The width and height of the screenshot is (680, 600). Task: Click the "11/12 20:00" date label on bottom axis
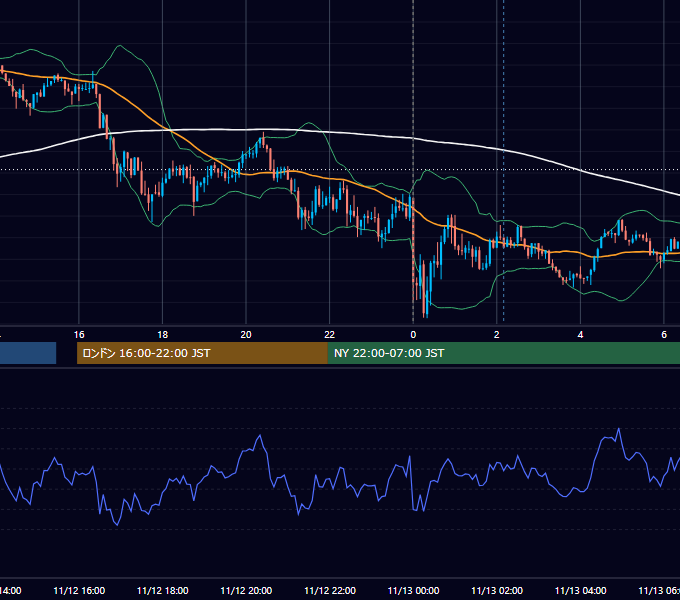pos(246,590)
